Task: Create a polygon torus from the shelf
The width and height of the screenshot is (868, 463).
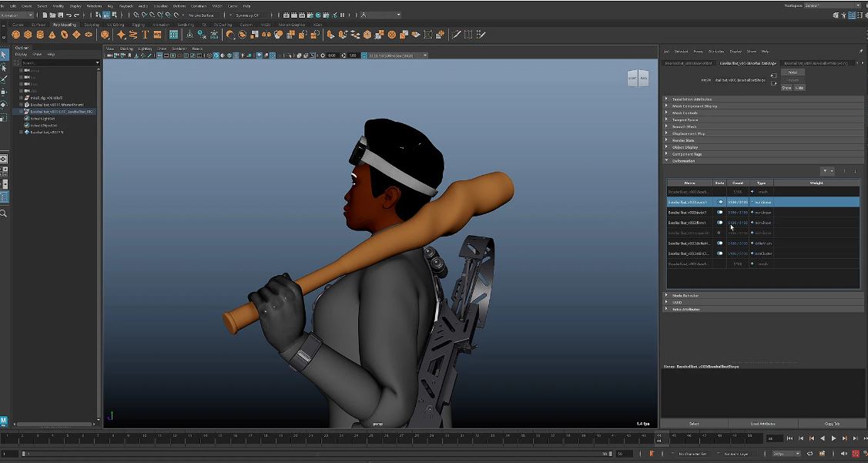Action: tap(64, 35)
